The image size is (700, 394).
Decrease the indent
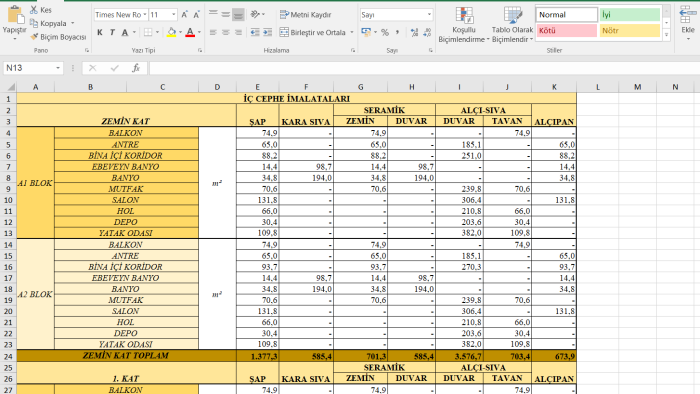tap(255, 32)
